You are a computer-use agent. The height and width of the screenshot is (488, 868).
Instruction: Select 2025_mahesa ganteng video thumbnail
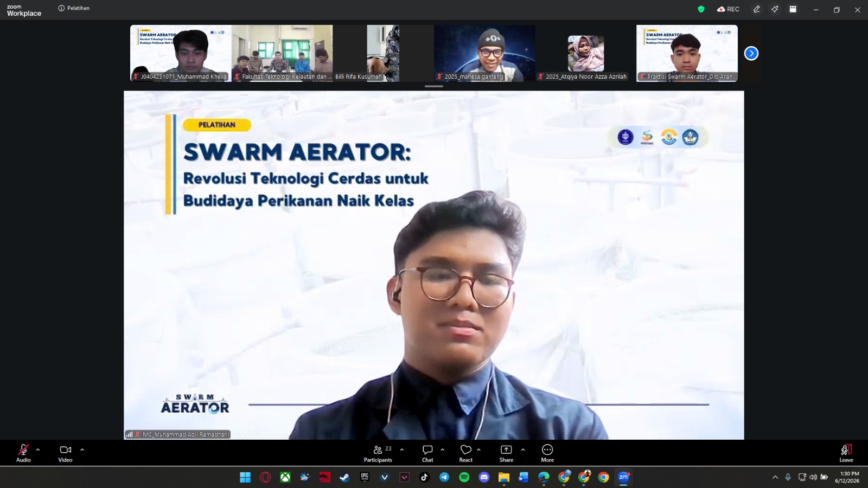click(x=484, y=53)
